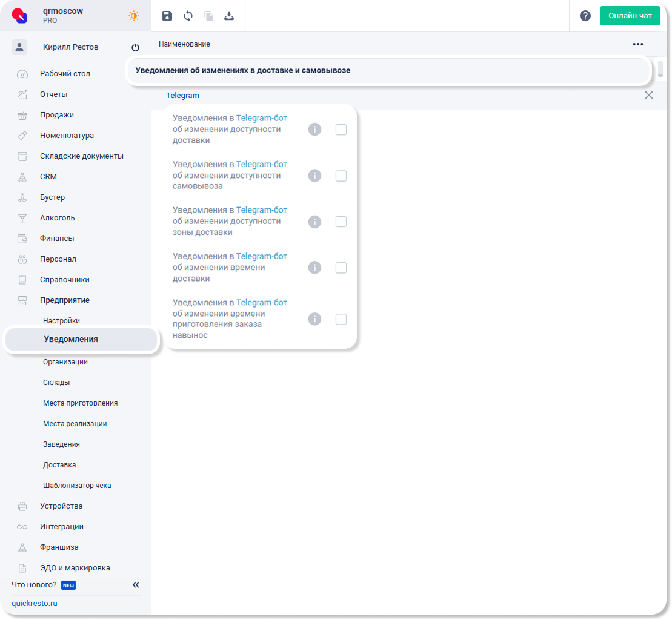This screenshot has height=620, width=672.
Task: Click the Онлайн-чат button
Action: [x=630, y=16]
